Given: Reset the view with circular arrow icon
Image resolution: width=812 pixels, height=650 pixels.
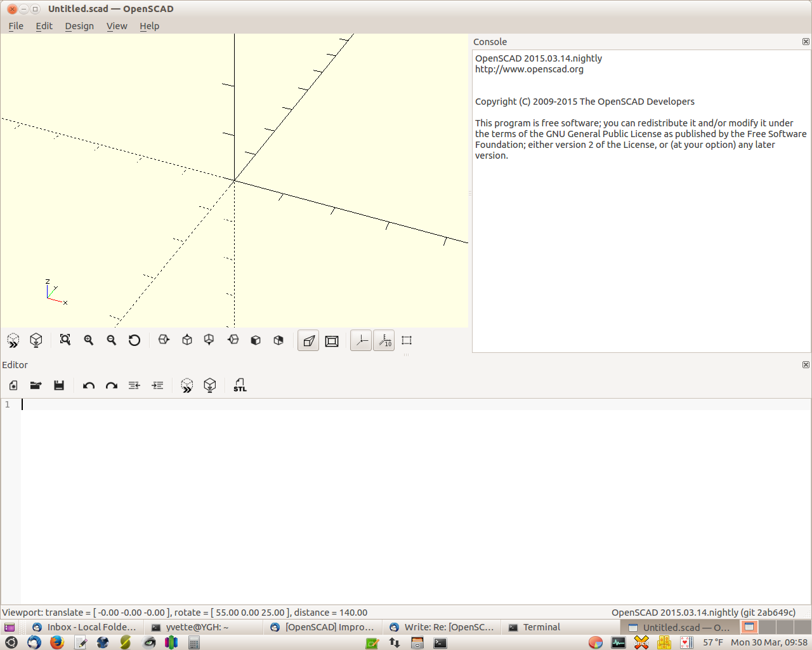Looking at the screenshot, I should point(134,340).
